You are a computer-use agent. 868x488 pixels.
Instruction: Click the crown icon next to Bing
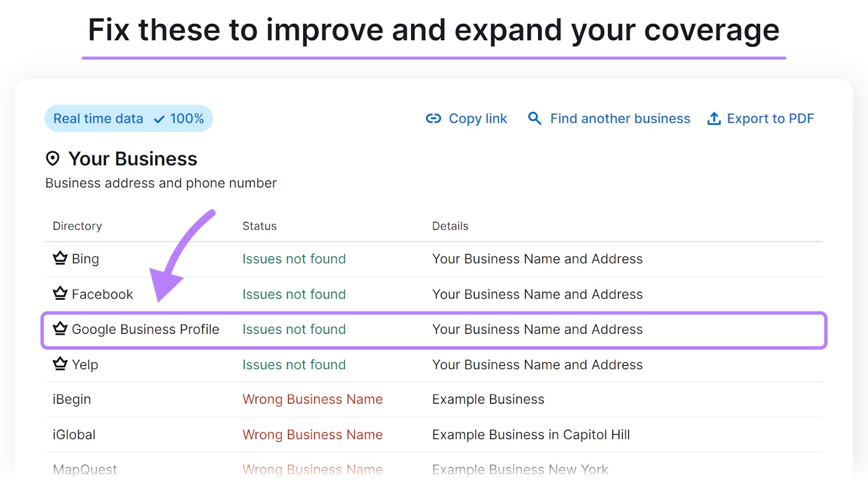(60, 258)
